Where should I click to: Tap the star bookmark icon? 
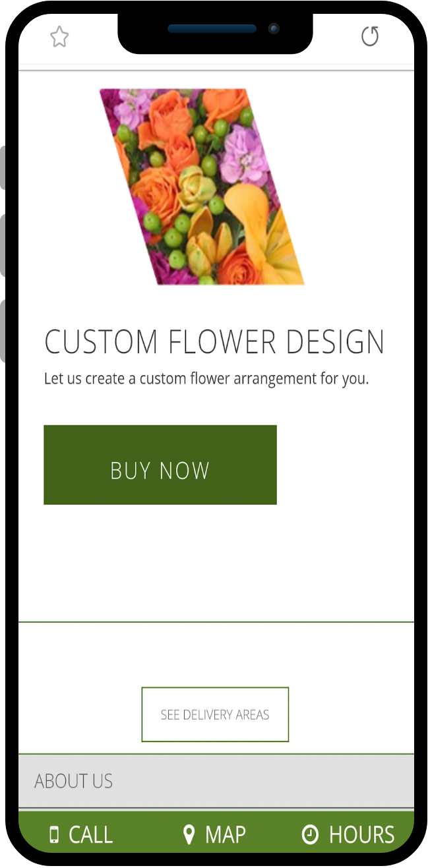click(59, 37)
